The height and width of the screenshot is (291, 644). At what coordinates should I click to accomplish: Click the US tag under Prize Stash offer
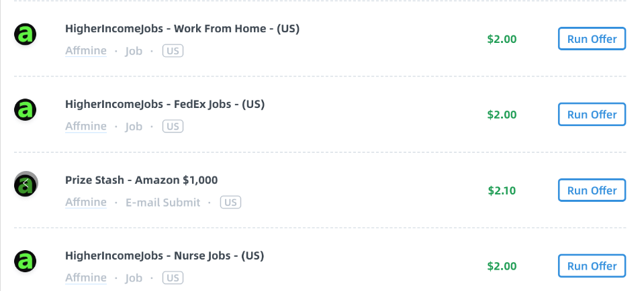pyautogui.click(x=230, y=202)
